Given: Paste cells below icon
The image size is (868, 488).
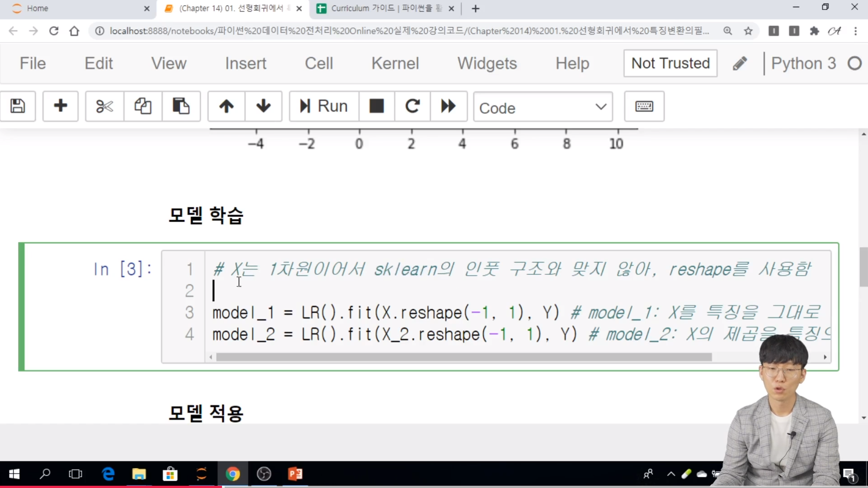Looking at the screenshot, I should [181, 107].
